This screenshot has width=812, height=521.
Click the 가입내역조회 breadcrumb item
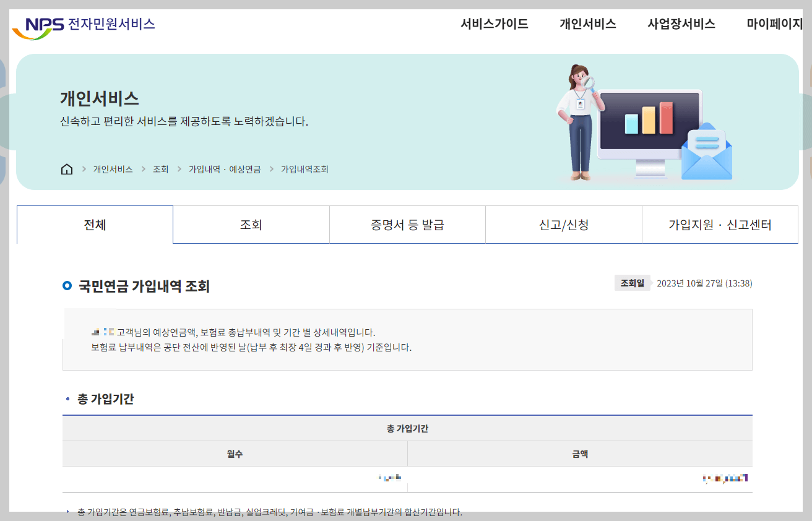304,168
